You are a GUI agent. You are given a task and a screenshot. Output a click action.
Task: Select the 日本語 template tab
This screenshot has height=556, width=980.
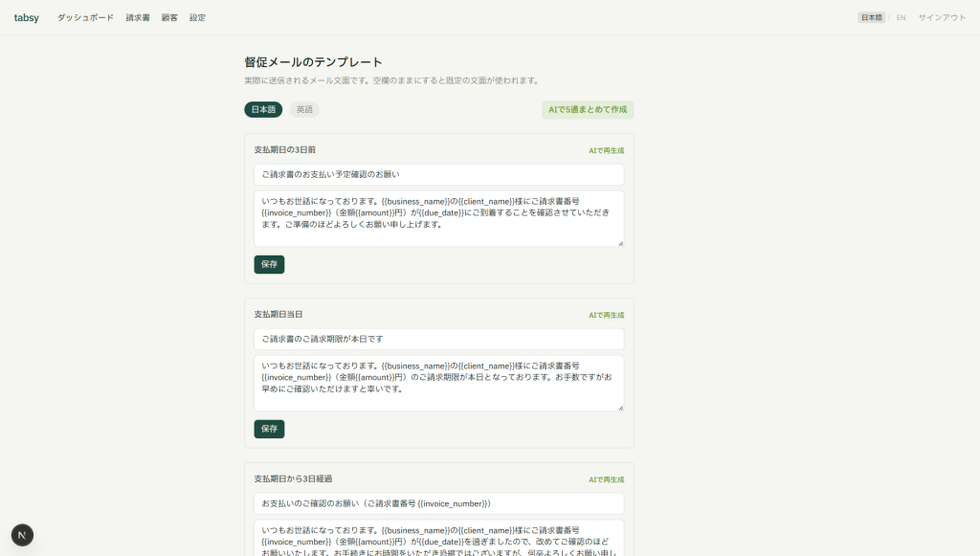[263, 109]
